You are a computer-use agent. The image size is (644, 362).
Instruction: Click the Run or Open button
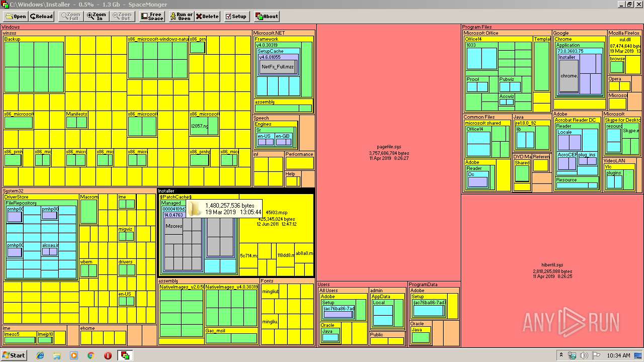coord(181,16)
